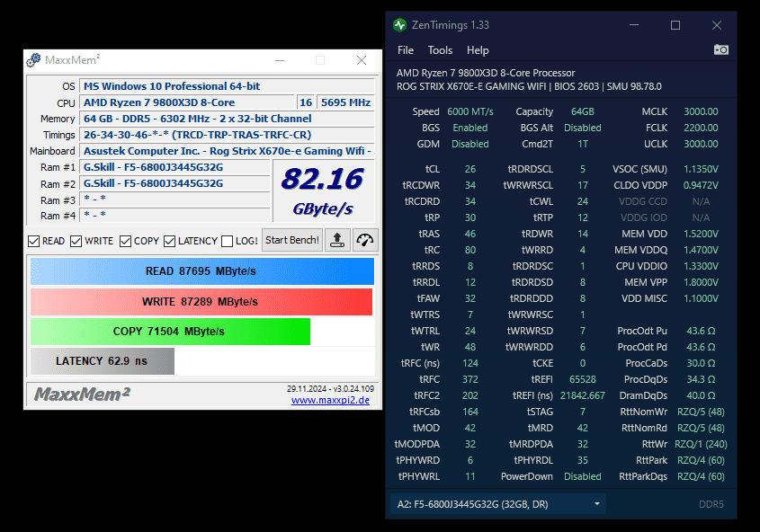The height and width of the screenshot is (532, 760).
Task: Open the A2 memory module dropdown
Action: click(497, 504)
